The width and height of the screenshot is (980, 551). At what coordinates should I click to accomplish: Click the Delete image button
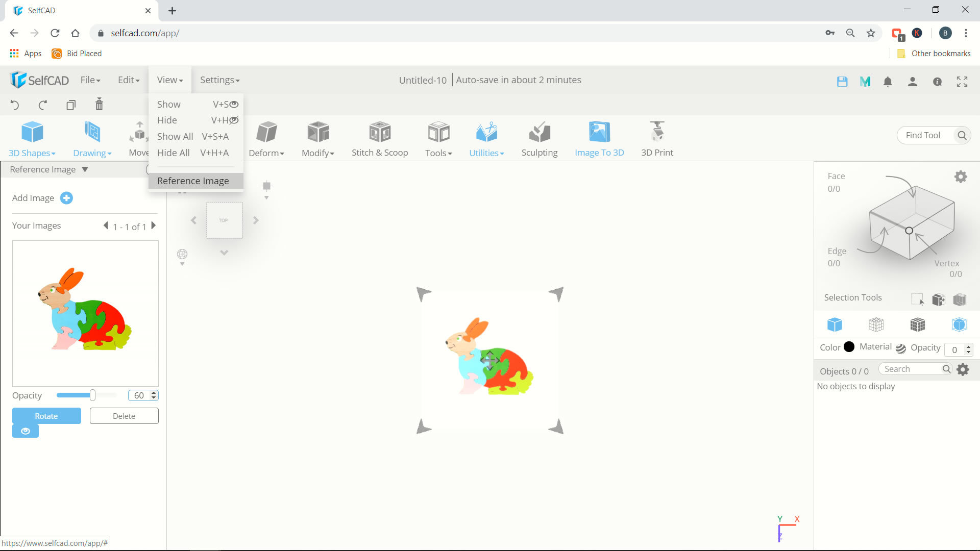coord(124,416)
